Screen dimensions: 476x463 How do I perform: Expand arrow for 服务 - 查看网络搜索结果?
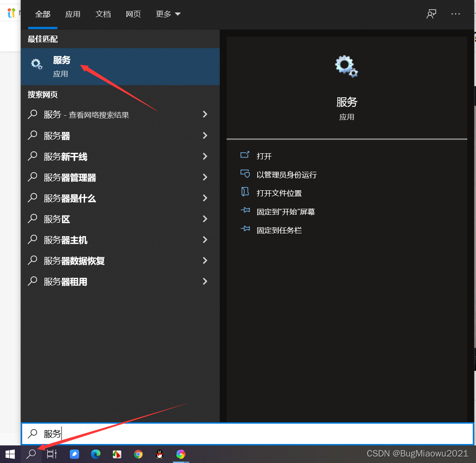click(x=205, y=114)
